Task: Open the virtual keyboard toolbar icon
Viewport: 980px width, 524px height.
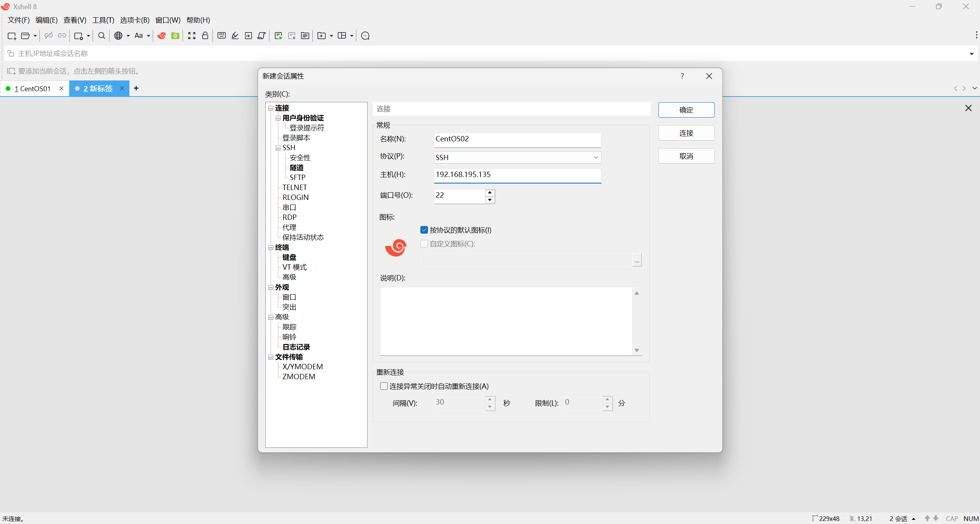Action: 221,36
